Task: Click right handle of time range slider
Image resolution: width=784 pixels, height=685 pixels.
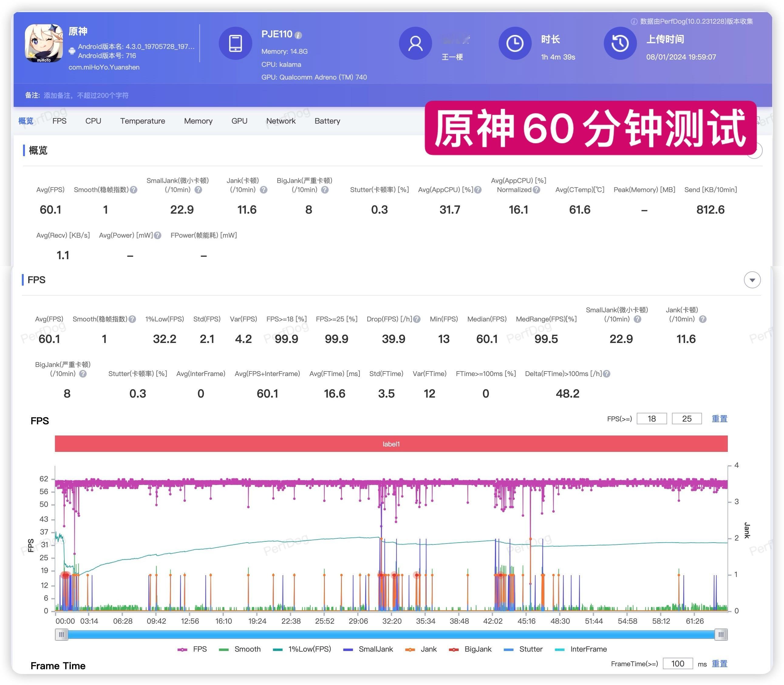Action: (721, 635)
